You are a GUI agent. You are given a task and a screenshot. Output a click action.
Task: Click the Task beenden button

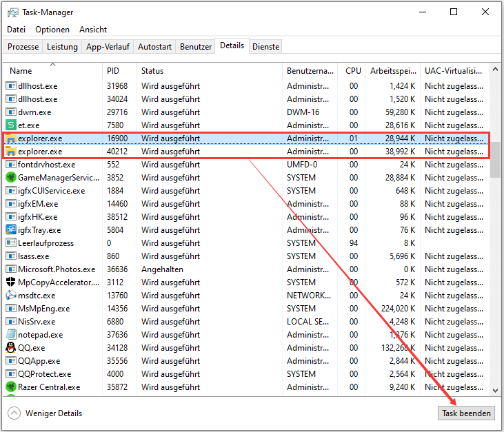pyautogui.click(x=466, y=413)
